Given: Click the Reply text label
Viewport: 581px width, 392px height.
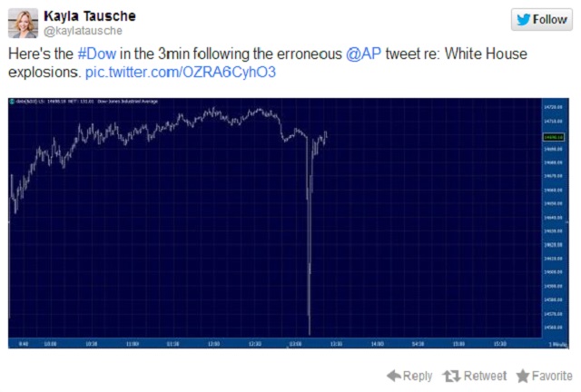Looking at the screenshot, I should coord(418,376).
